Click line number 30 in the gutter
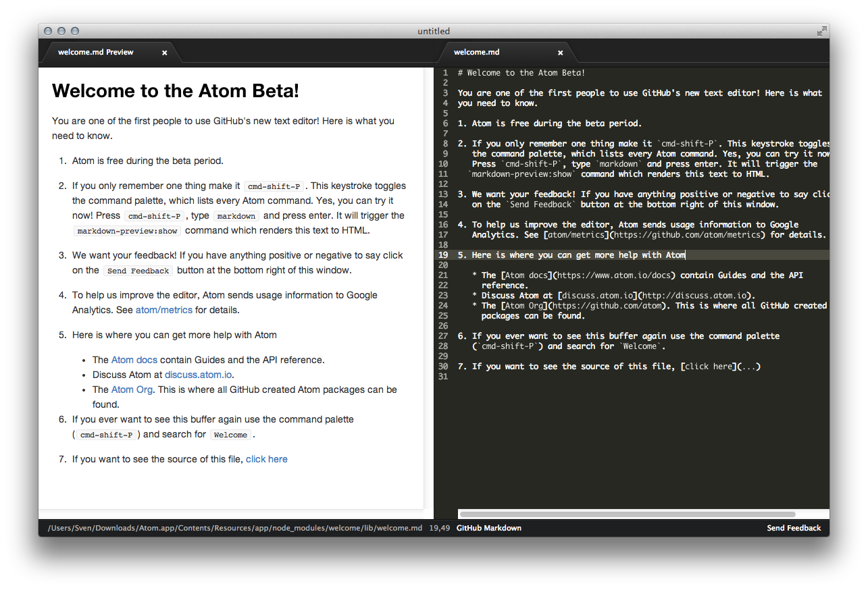This screenshot has width=868, height=590. tap(443, 367)
